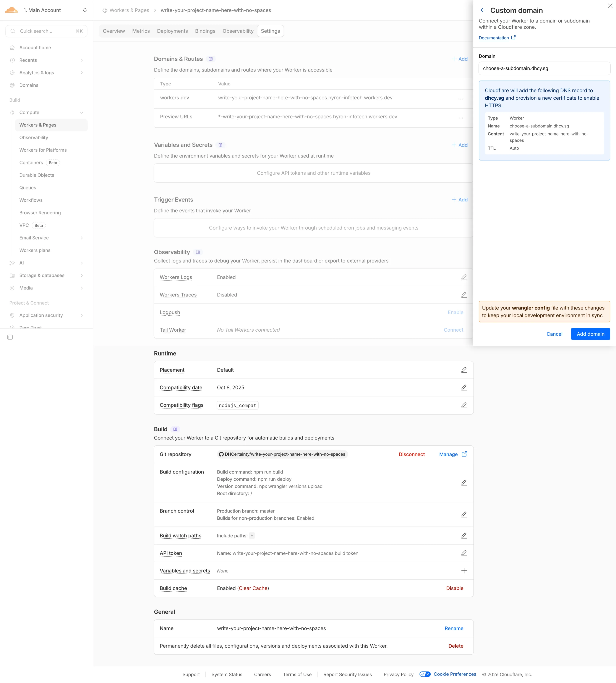Click the Domain input field
616x683 pixels.
pyautogui.click(x=544, y=68)
